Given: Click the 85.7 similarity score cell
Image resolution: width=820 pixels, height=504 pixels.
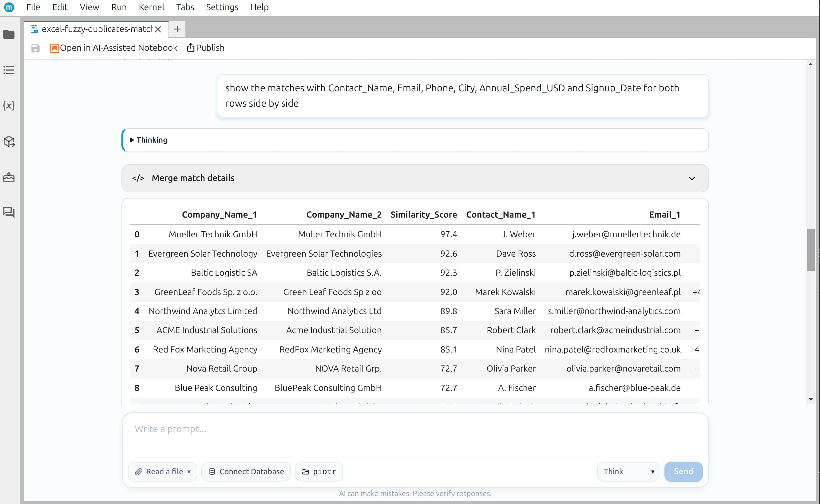Looking at the screenshot, I should click(449, 330).
